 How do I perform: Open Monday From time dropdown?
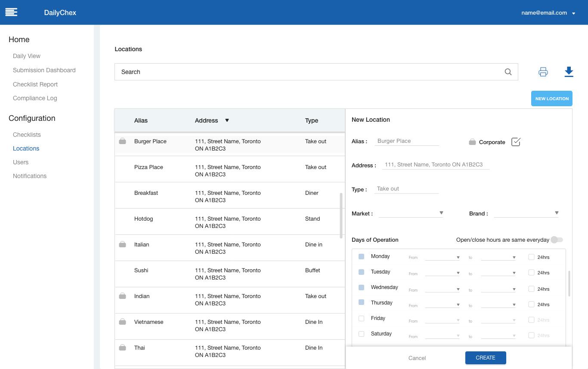click(x=442, y=257)
